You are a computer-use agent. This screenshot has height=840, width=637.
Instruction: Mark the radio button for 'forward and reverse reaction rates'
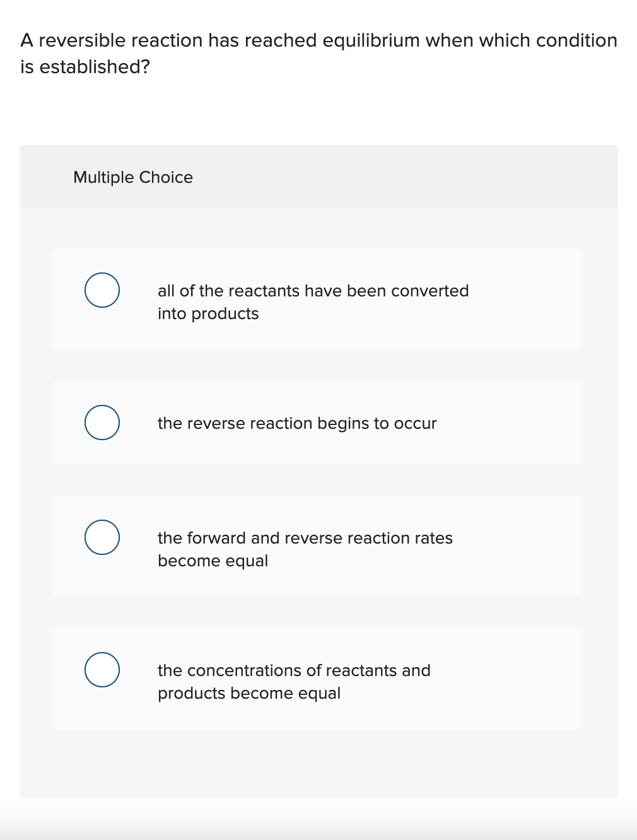coord(102,537)
